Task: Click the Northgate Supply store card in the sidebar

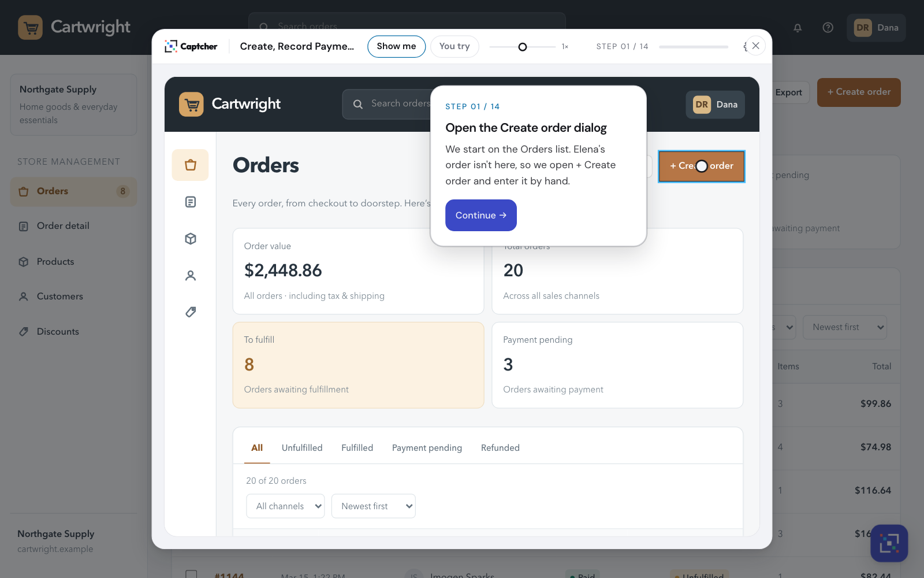Action: [74, 105]
